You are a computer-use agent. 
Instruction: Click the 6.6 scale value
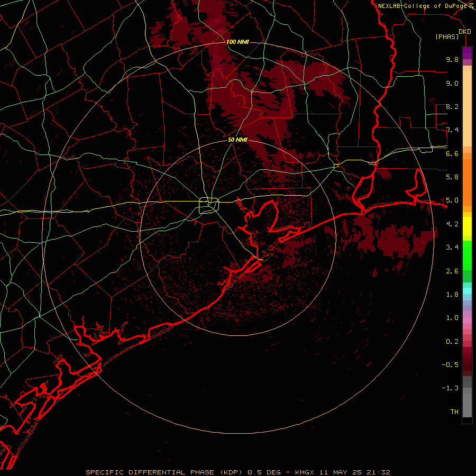452,154
